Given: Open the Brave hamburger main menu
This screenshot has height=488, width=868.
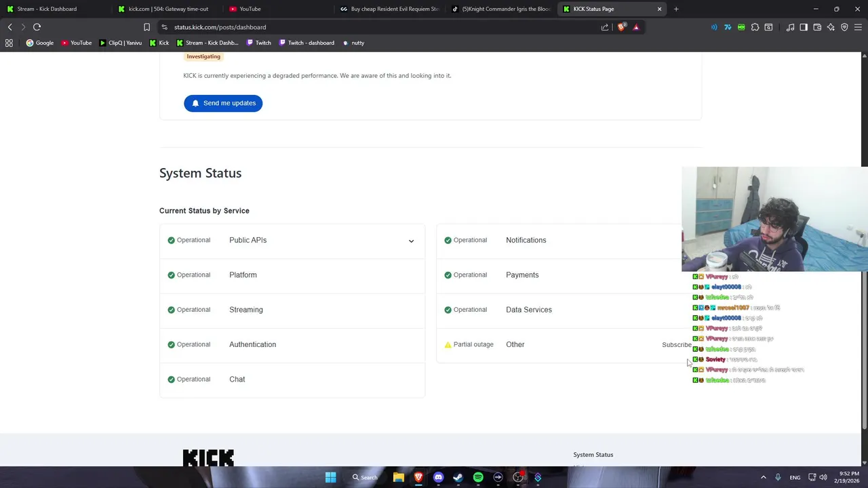Looking at the screenshot, I should (858, 27).
